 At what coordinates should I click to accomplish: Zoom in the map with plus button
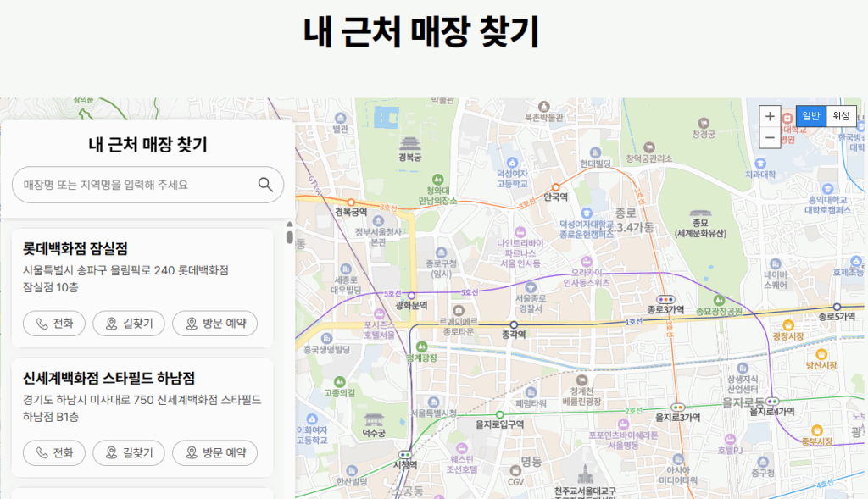(x=770, y=116)
